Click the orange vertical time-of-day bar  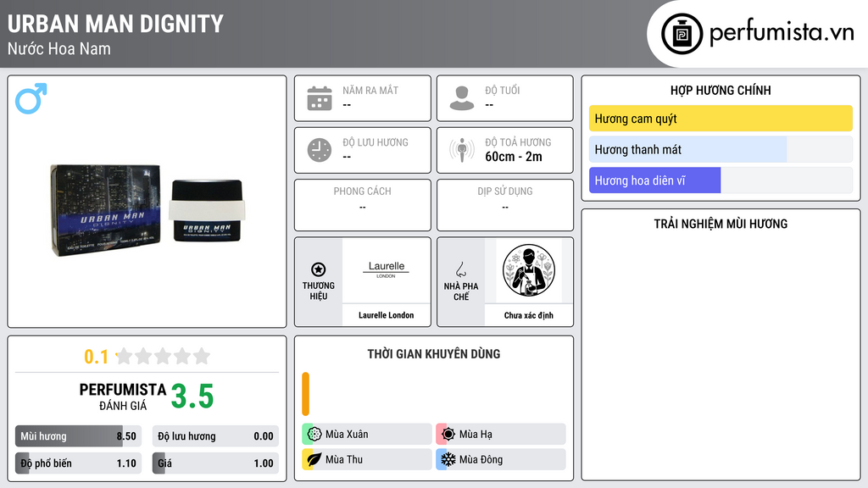(305, 394)
